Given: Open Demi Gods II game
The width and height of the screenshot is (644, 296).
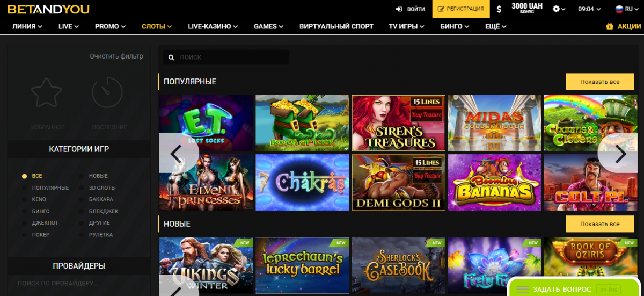Looking at the screenshot, I should tap(398, 183).
